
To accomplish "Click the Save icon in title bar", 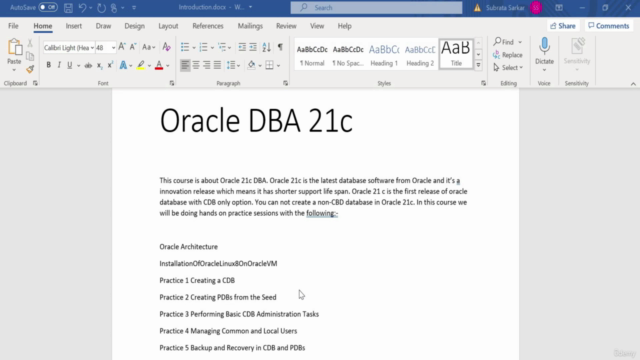I will tap(68, 7).
